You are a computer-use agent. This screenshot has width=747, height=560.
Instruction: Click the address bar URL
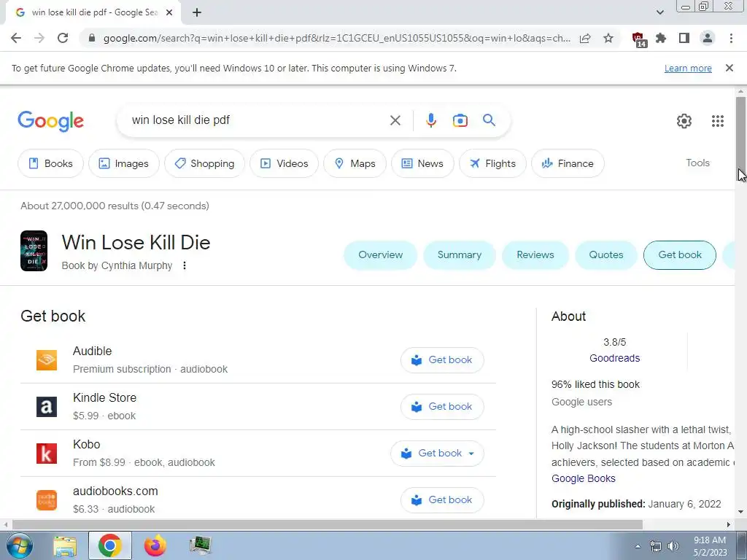coord(337,38)
